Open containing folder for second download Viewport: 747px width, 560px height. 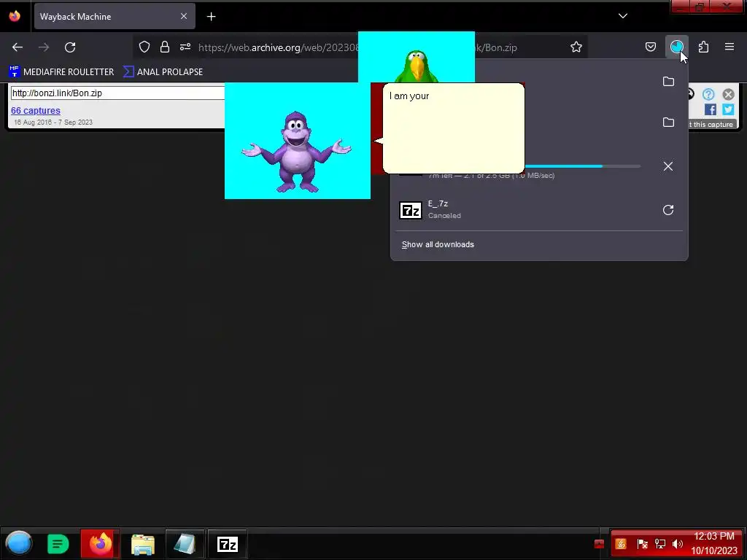pyautogui.click(x=668, y=122)
